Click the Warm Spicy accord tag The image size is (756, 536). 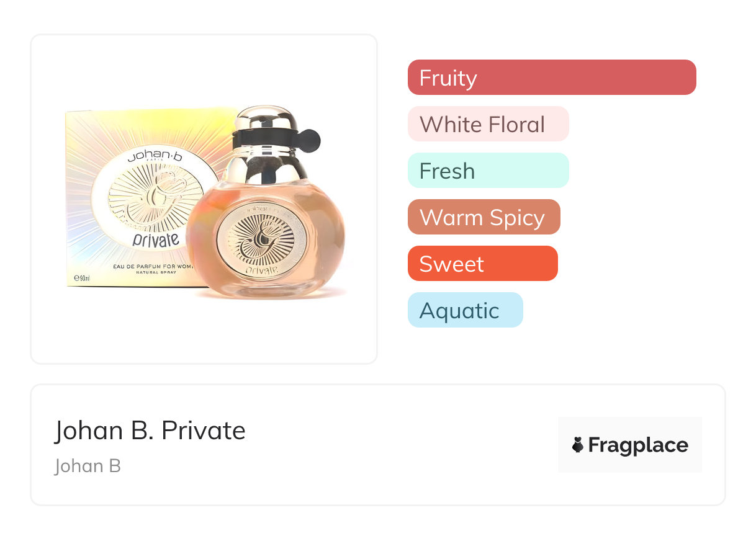point(484,217)
